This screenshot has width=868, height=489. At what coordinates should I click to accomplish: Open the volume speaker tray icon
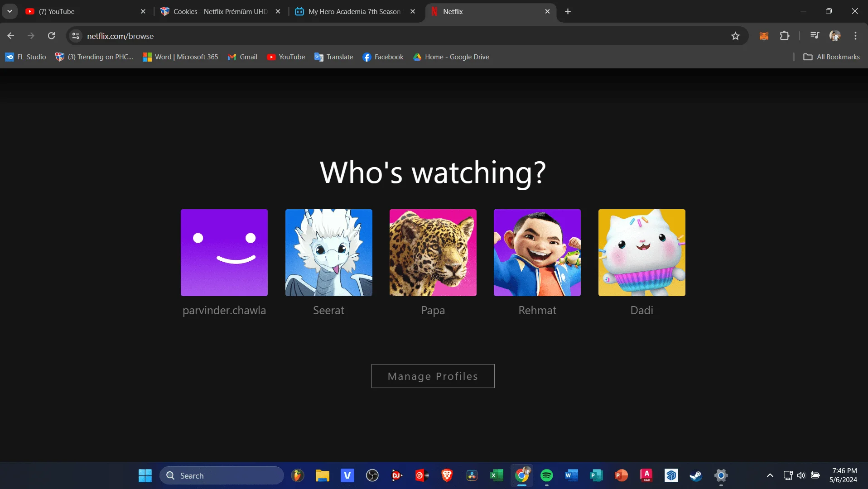[x=801, y=475]
